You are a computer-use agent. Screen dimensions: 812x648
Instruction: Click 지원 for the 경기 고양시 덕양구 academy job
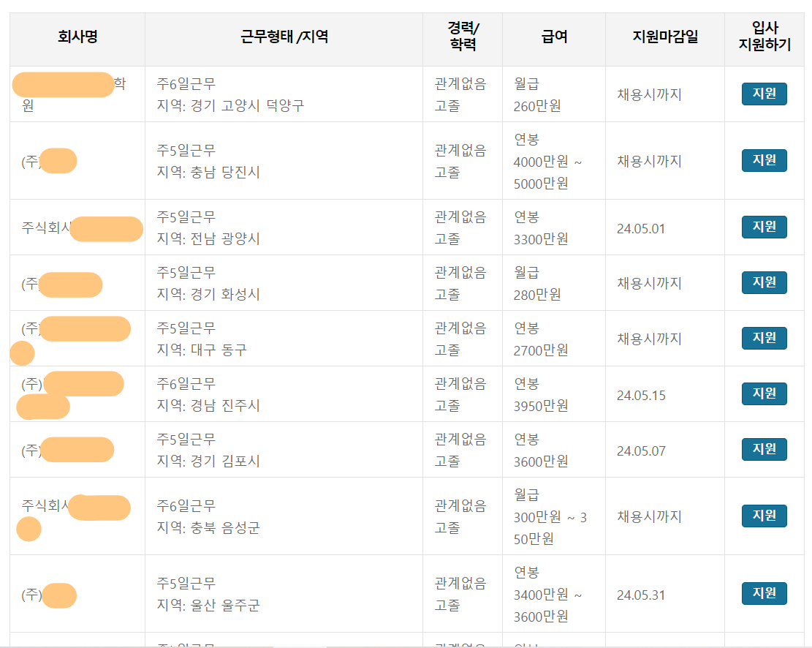tap(764, 94)
